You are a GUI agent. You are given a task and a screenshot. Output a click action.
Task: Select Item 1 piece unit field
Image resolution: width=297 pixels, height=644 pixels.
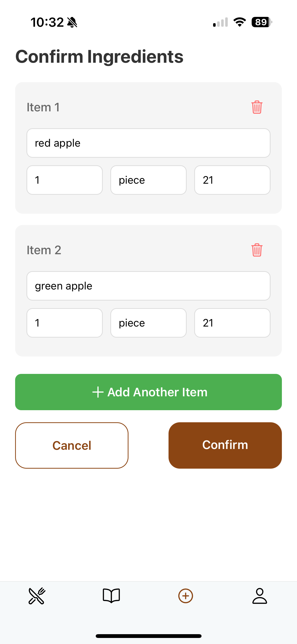148,180
